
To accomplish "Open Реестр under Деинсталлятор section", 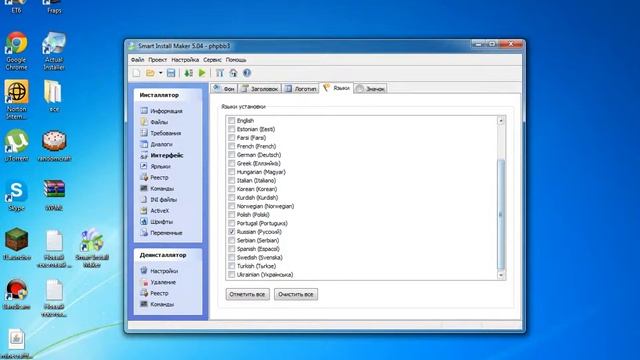I will [154, 293].
